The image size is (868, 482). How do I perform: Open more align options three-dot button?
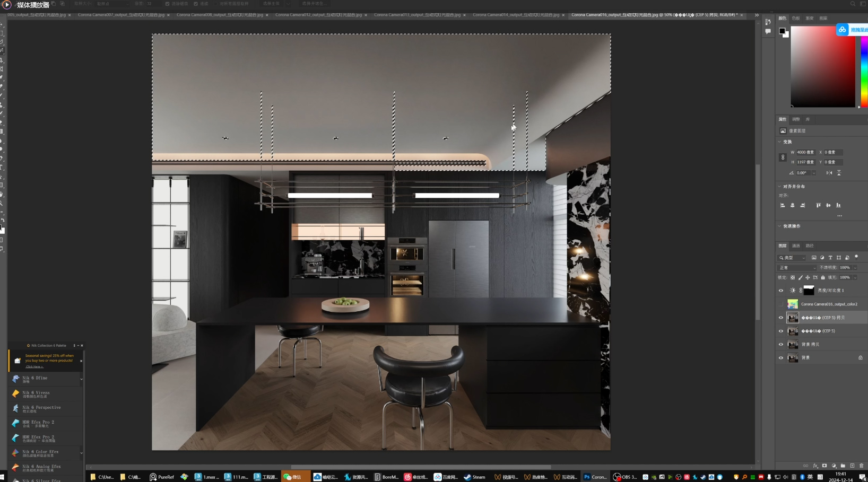[839, 216]
